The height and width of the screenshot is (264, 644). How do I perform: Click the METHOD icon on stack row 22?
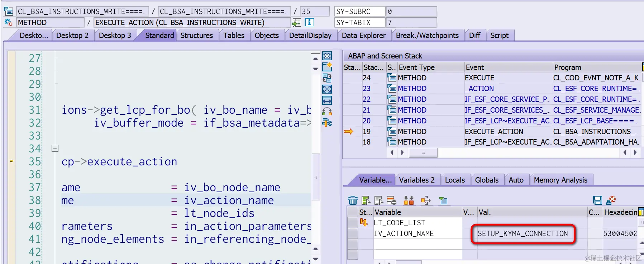point(392,99)
